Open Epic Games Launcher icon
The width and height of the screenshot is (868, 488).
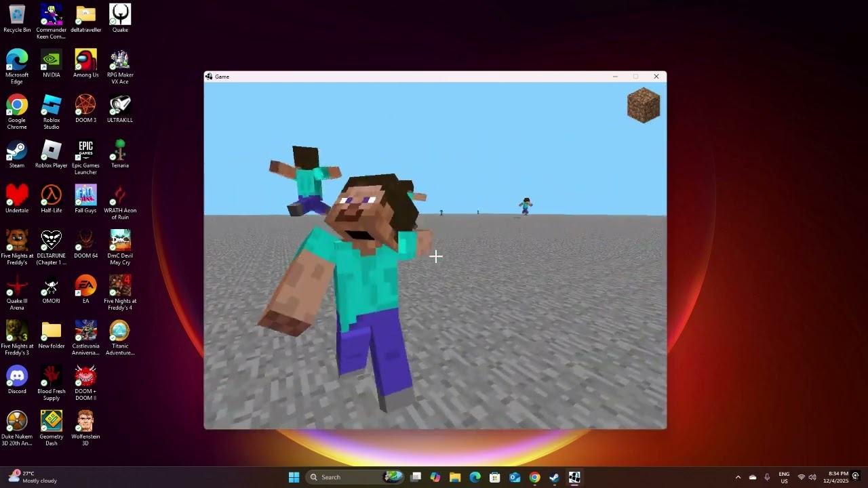85,158
